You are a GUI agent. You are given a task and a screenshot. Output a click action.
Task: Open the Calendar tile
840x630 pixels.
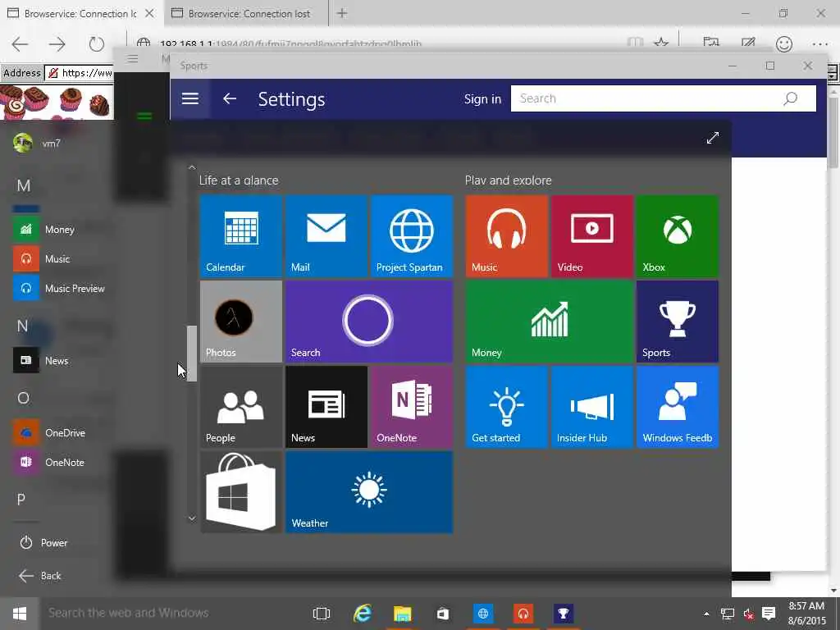pyautogui.click(x=241, y=236)
